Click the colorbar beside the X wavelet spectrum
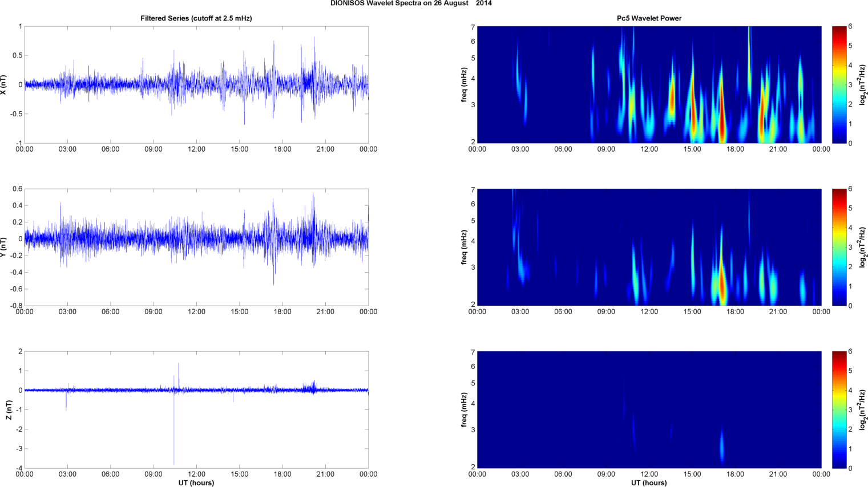Screen dimensions: 868x487 (839, 84)
